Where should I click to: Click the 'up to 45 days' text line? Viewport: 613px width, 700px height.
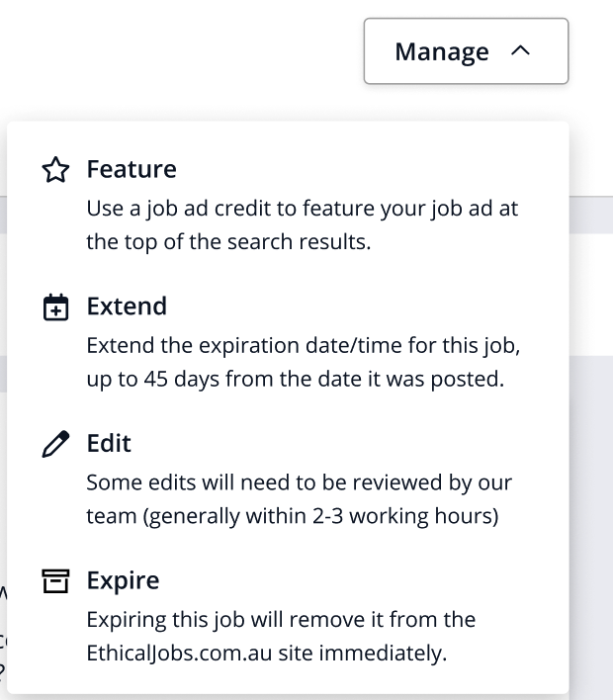pyautogui.click(x=296, y=379)
